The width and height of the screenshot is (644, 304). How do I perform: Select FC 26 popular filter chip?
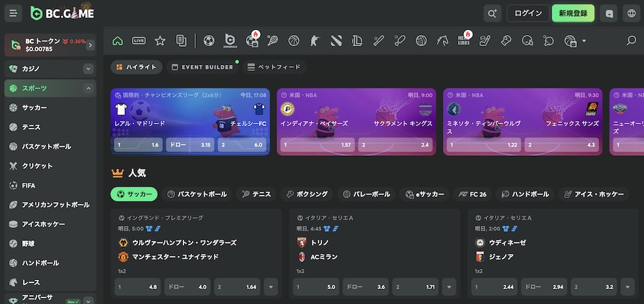click(x=473, y=194)
